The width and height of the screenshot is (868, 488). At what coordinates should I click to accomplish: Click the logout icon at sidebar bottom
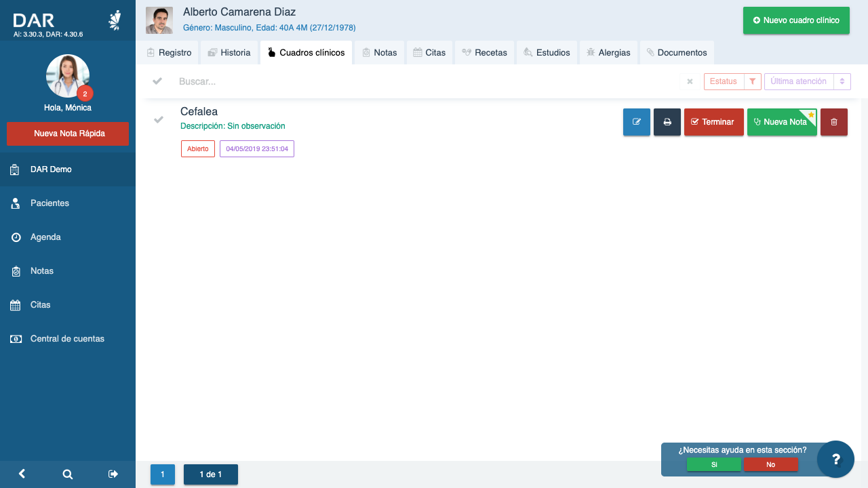113,474
